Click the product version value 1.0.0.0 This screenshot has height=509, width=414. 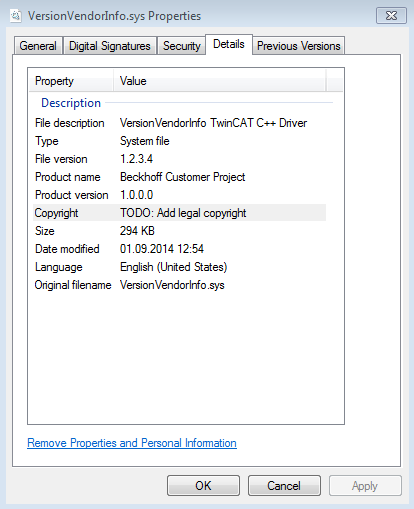click(136, 195)
